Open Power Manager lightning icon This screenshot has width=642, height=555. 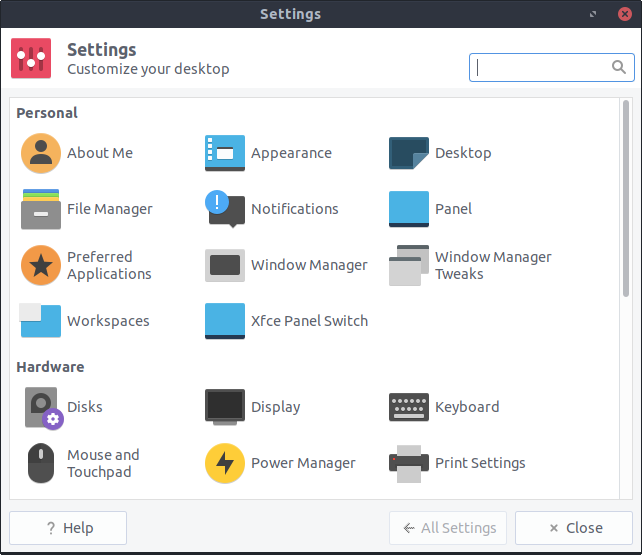point(225,463)
